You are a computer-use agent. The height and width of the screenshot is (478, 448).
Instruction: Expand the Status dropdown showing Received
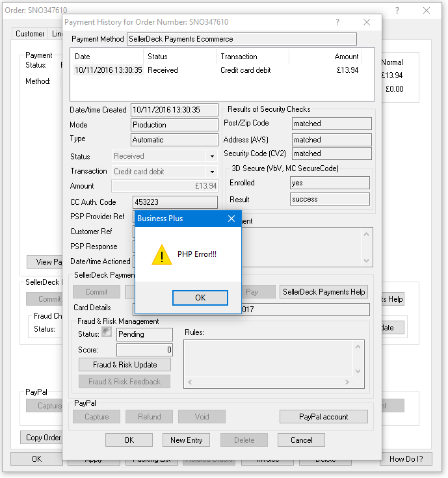coord(212,156)
